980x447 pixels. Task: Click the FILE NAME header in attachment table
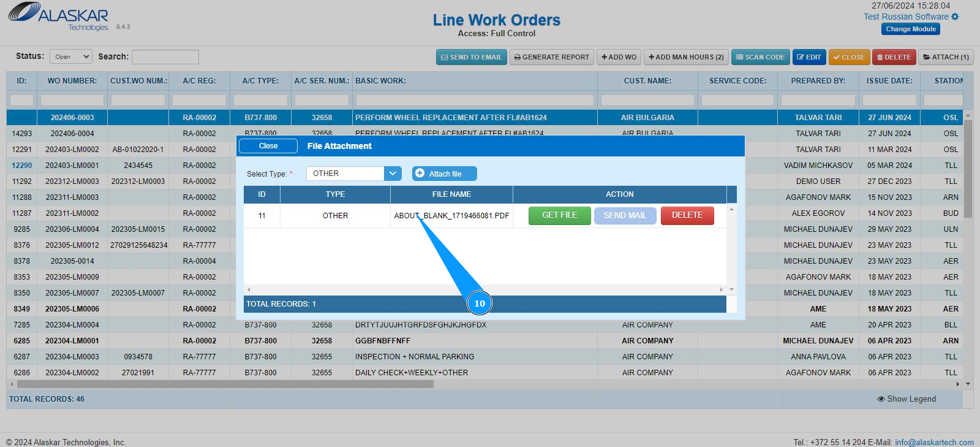click(451, 194)
